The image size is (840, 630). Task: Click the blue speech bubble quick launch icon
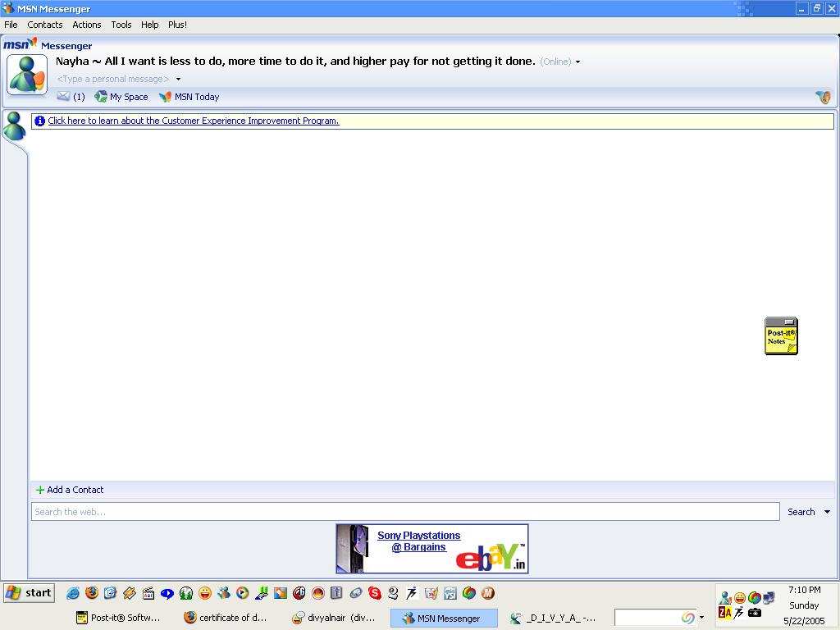point(167,593)
